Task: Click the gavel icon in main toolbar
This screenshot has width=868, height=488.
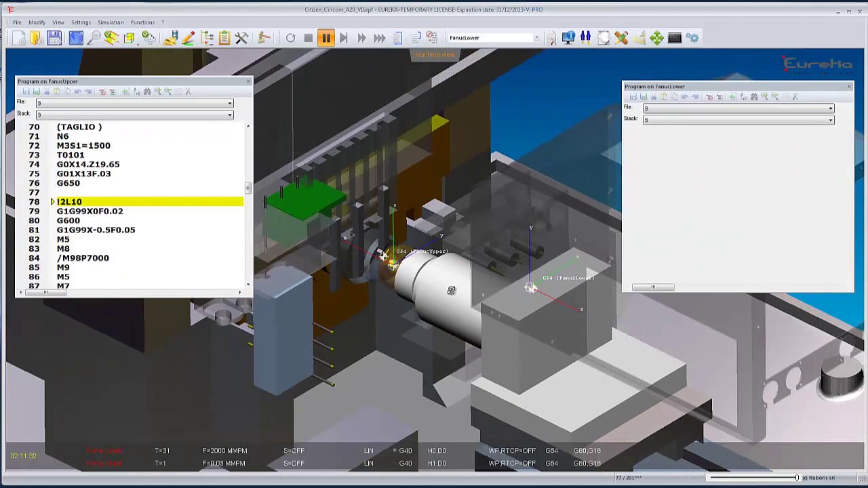Action: tap(264, 38)
